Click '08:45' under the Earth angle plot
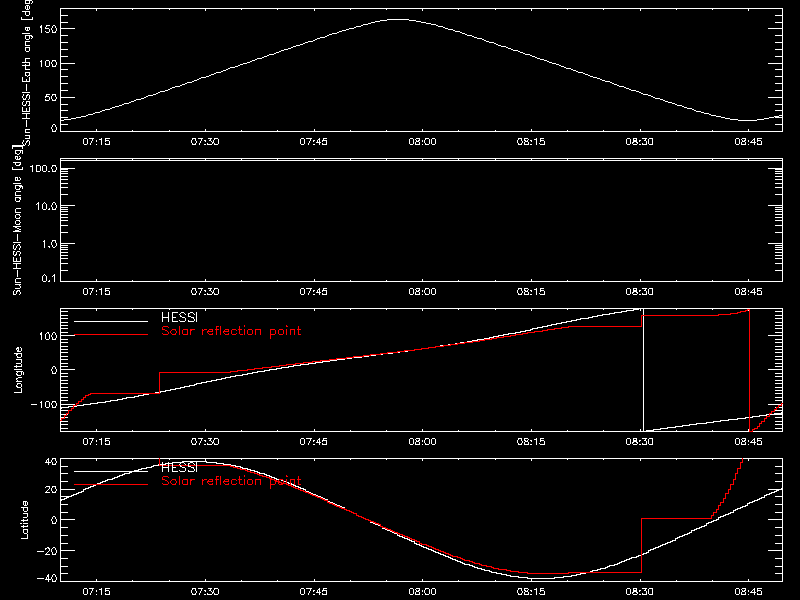Image resolution: width=800 pixels, height=600 pixels. (x=748, y=142)
